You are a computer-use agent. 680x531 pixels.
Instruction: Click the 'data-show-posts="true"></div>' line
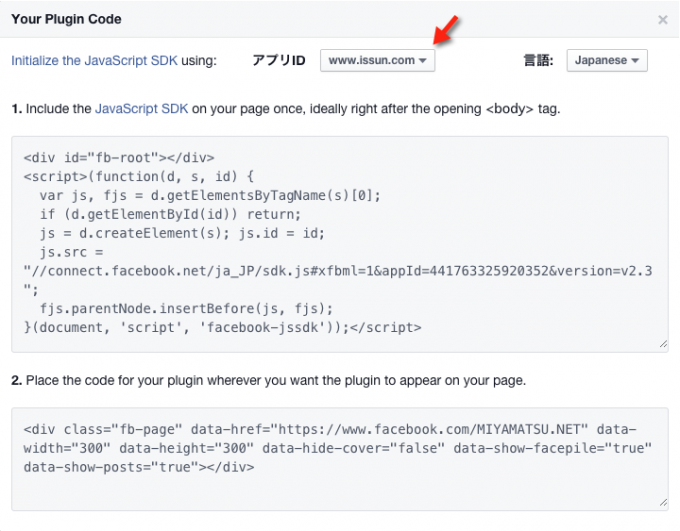[139, 467]
